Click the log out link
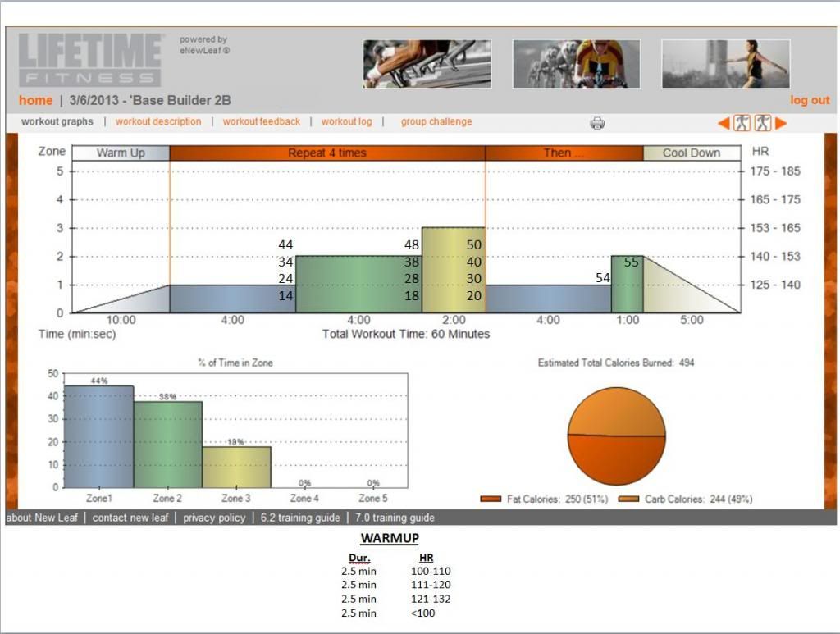 [810, 100]
